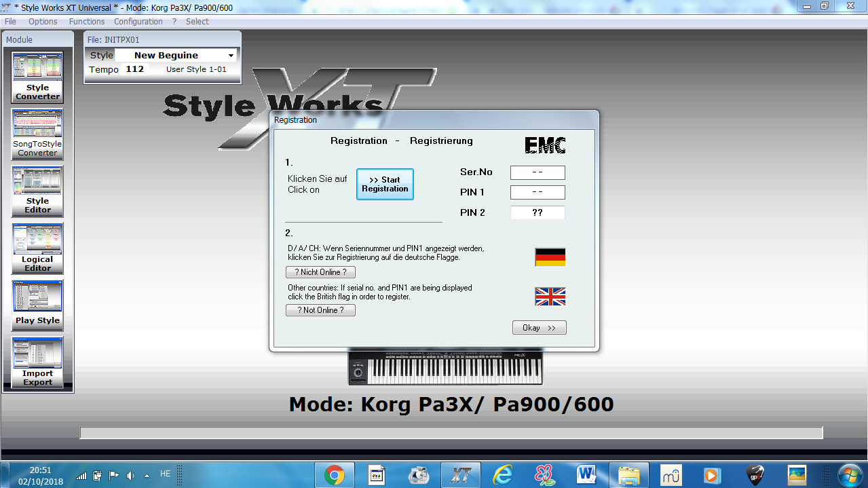
Task: Open Microsoft Word from the taskbar
Action: coord(586,475)
